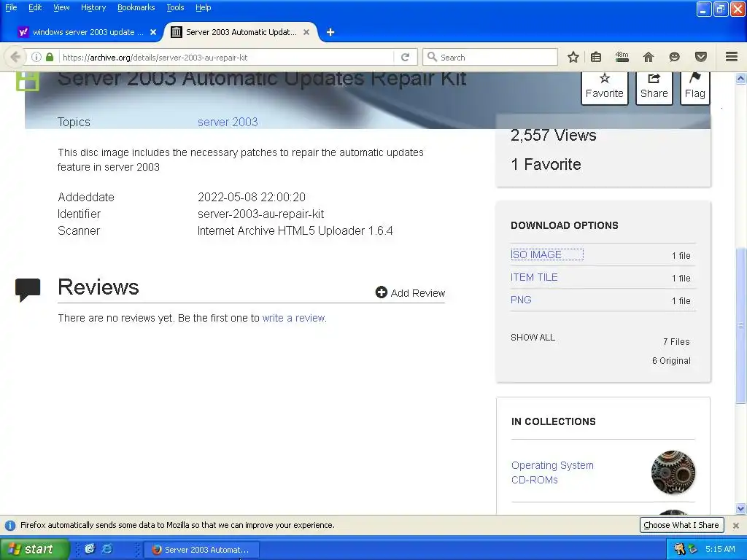Open the File menu
This screenshot has width=747, height=560.
point(11,7)
